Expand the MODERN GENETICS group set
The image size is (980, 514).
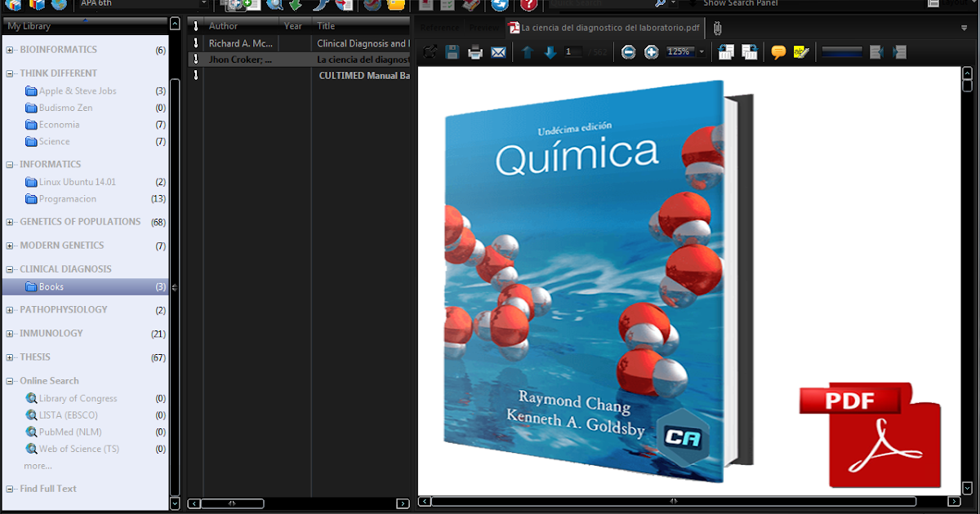(10, 246)
